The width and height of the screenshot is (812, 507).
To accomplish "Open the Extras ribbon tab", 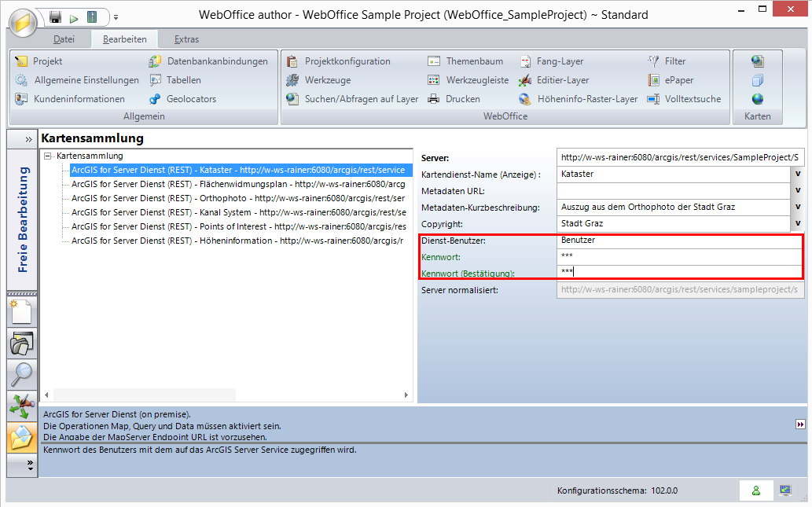I will (x=186, y=39).
